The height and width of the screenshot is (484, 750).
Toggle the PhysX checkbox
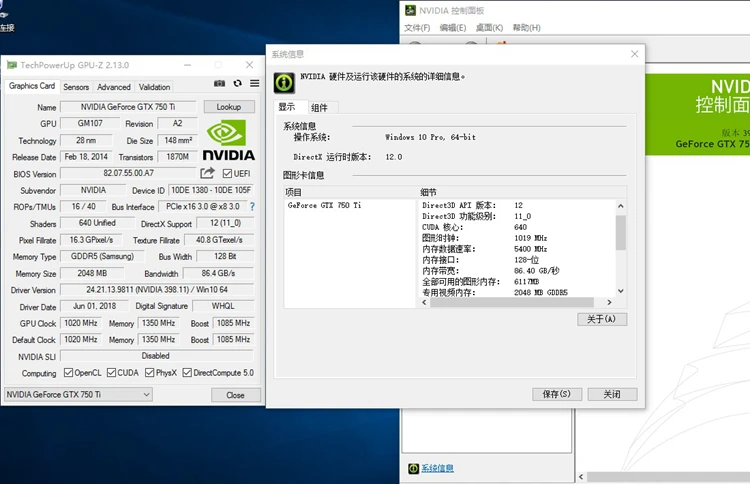[147, 373]
